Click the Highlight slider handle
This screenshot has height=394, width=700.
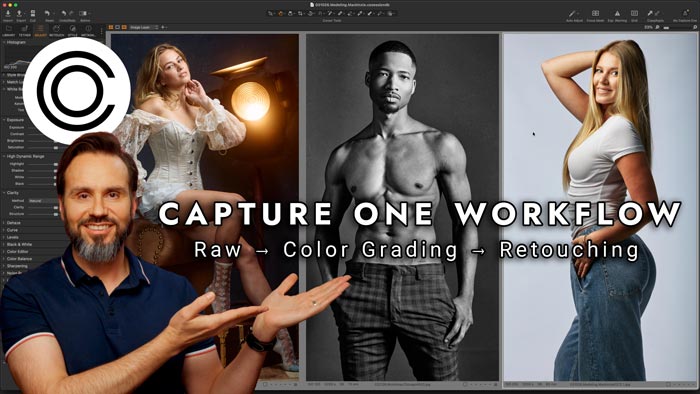(x=56, y=164)
